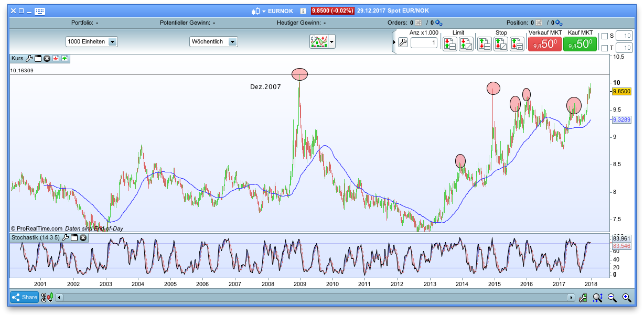Screen dimensions: 644x317
Task: Click the info icon next to EURNOK
Action: coord(303,10)
